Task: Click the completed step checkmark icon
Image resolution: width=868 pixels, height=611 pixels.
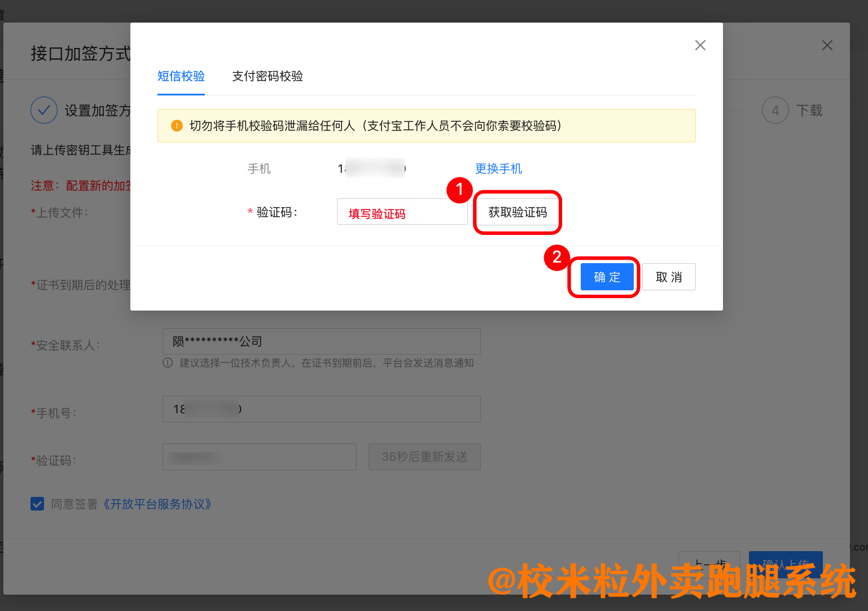Action: [x=44, y=110]
